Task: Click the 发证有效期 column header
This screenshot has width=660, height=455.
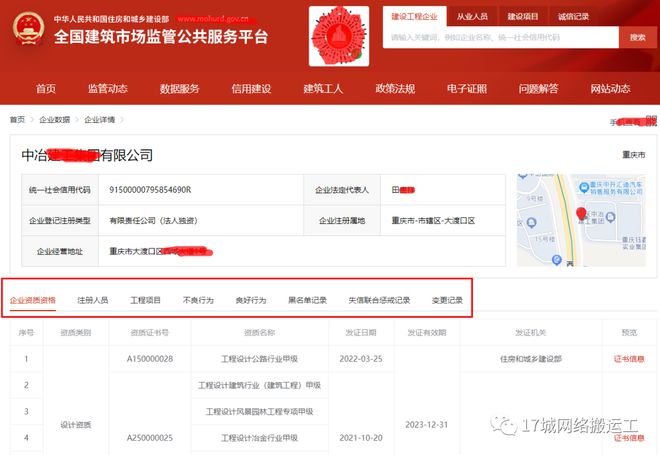Action: (x=426, y=333)
